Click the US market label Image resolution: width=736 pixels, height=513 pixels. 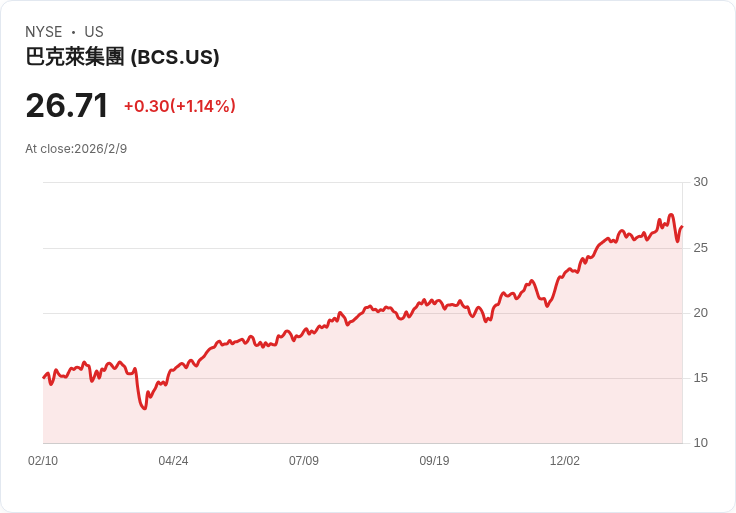[94, 32]
